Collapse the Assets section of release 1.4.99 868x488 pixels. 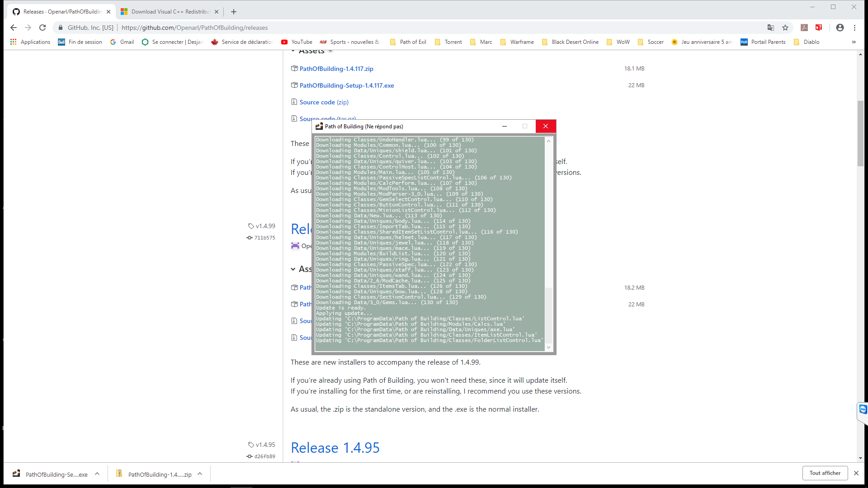tap(293, 269)
